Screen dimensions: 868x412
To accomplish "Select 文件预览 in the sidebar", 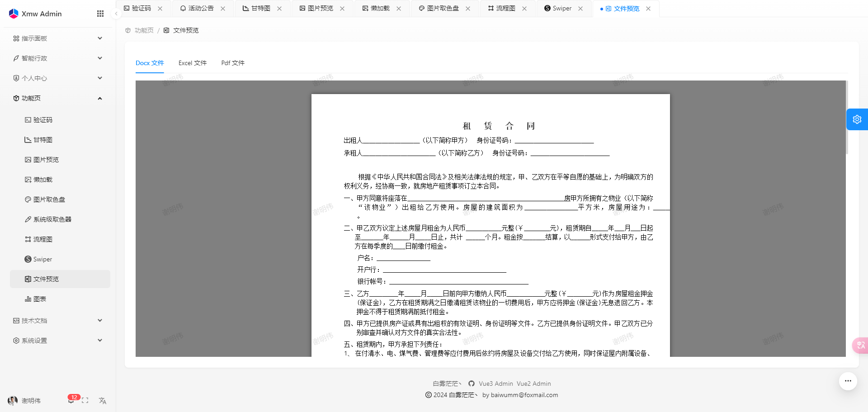I will 60,279.
